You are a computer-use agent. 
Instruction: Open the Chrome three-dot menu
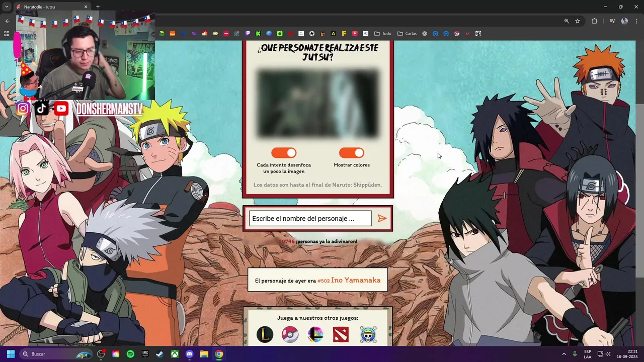point(636,21)
